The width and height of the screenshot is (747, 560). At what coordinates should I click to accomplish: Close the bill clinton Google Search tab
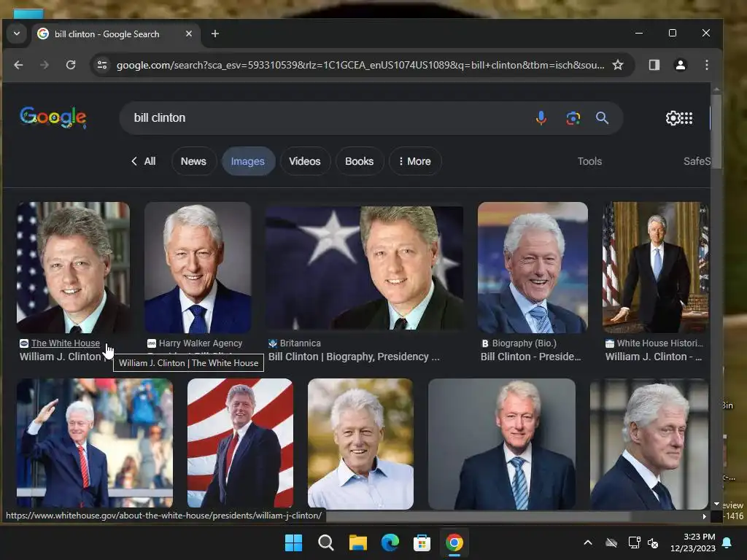189,34
